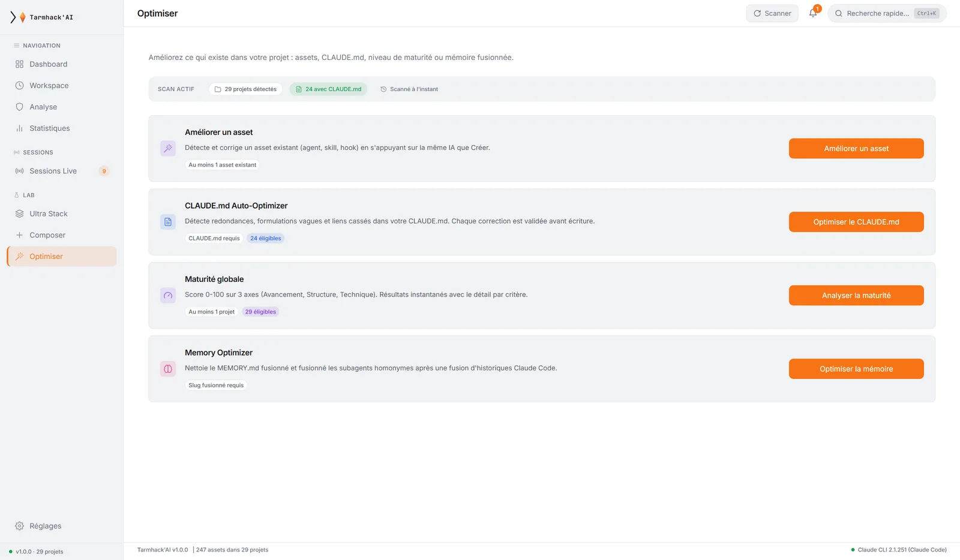
Task: Open Sessions Live in the sidebar
Action: pyautogui.click(x=62, y=171)
